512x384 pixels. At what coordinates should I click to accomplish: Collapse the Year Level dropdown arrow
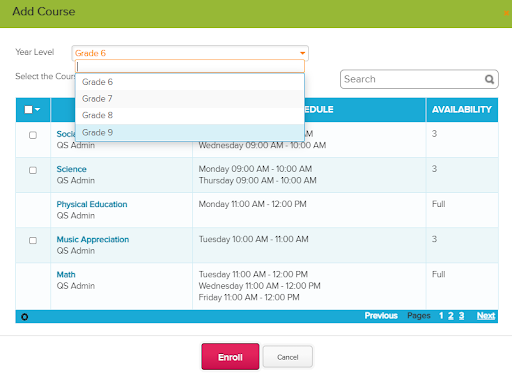(x=302, y=53)
